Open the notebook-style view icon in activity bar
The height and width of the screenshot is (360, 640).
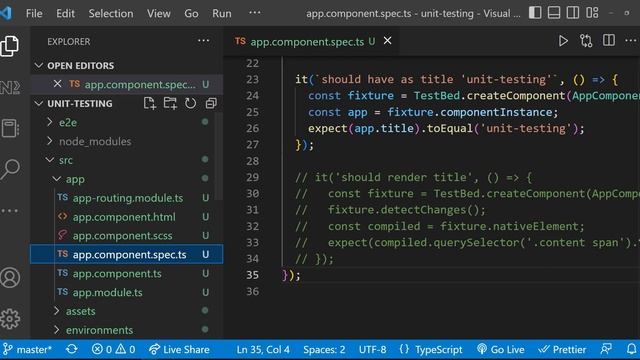[10, 128]
